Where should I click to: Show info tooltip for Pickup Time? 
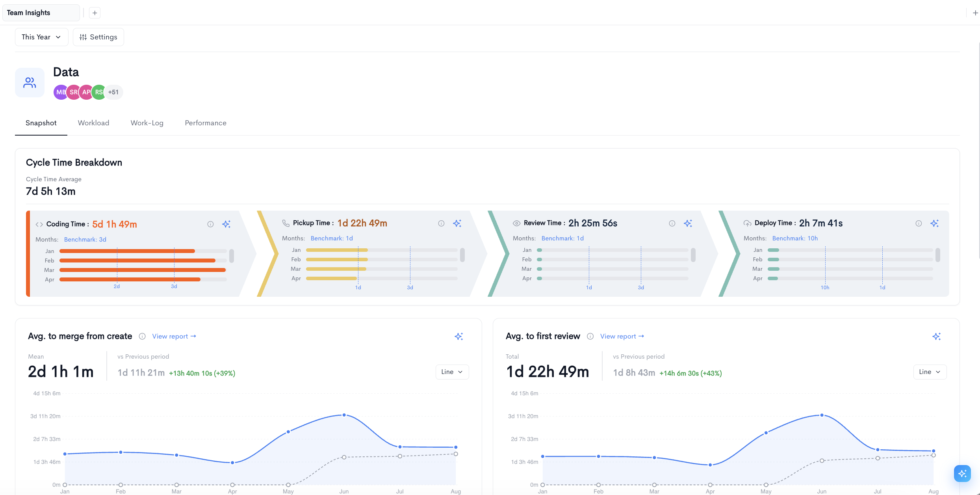[x=441, y=223]
